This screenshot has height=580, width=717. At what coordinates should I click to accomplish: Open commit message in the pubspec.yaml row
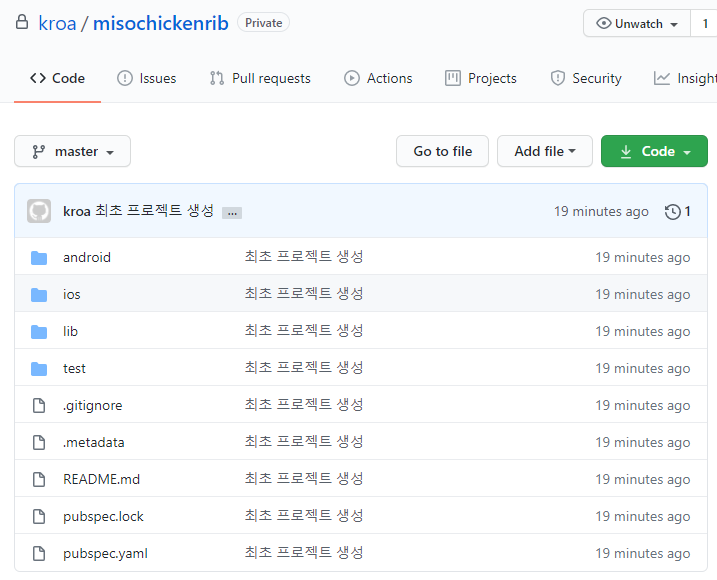pyautogui.click(x=304, y=553)
